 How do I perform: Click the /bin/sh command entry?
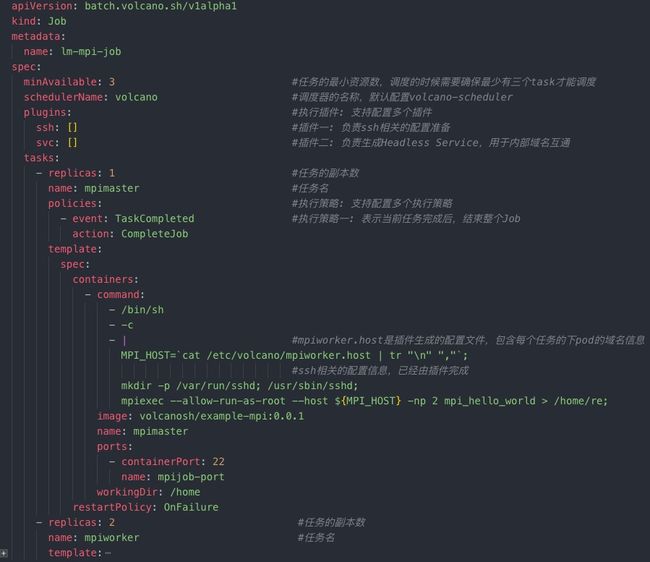(x=143, y=310)
